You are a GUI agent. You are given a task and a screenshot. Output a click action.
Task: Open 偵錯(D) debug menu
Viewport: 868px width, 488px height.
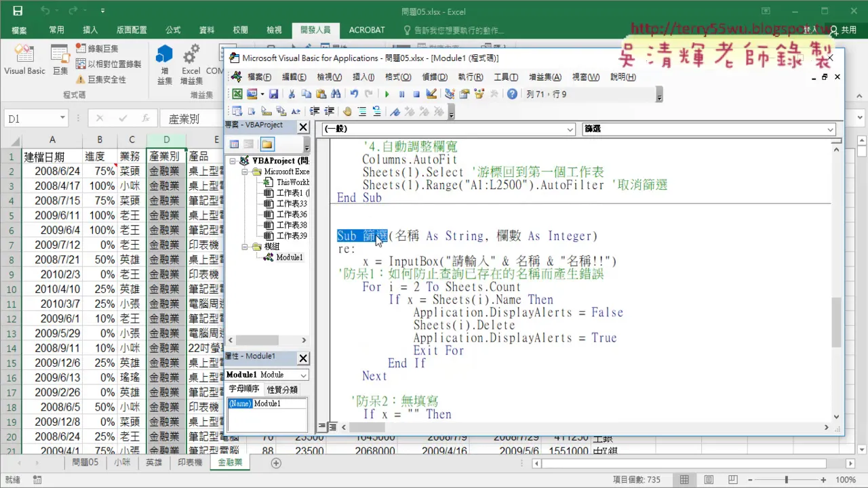[434, 77]
